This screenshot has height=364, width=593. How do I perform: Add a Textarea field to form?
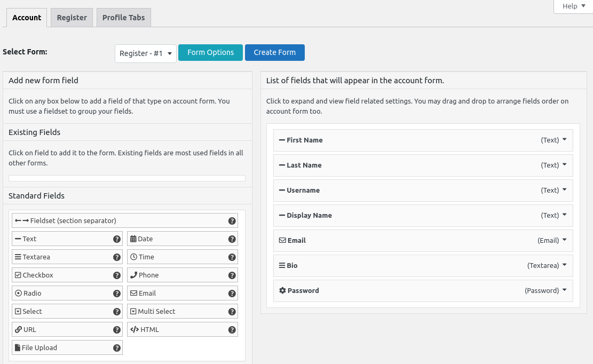coord(67,257)
